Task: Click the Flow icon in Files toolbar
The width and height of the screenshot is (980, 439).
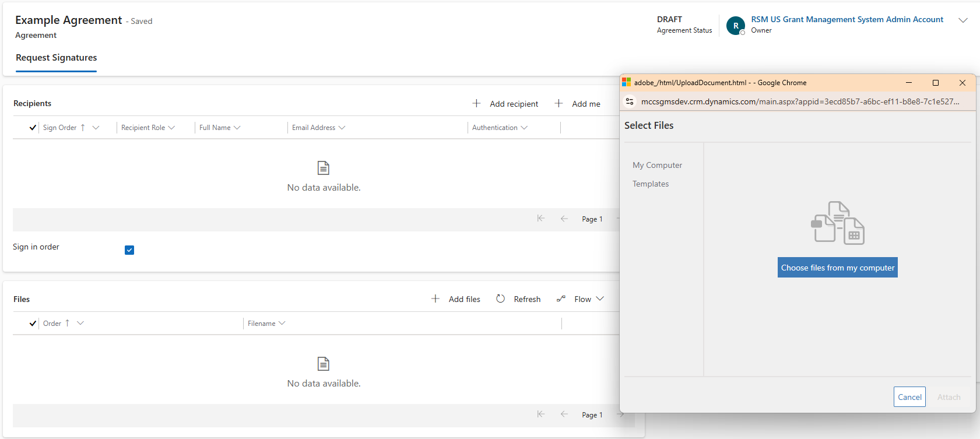Action: point(561,298)
